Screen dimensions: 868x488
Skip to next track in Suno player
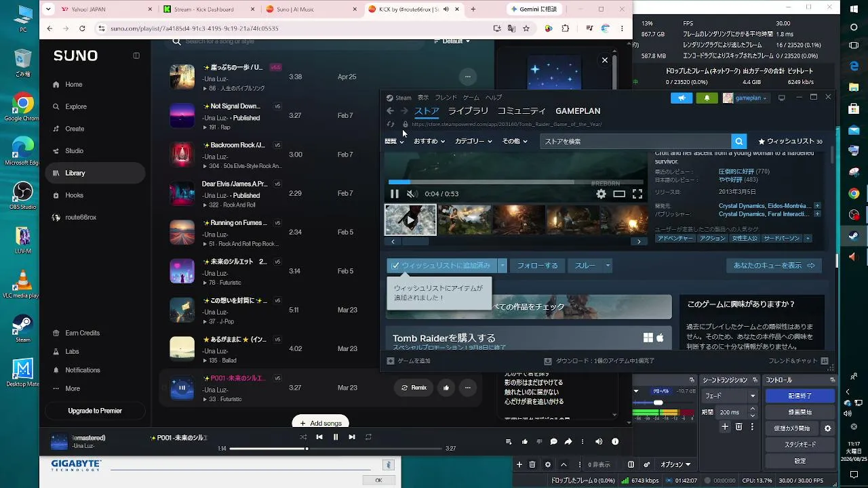point(352,437)
